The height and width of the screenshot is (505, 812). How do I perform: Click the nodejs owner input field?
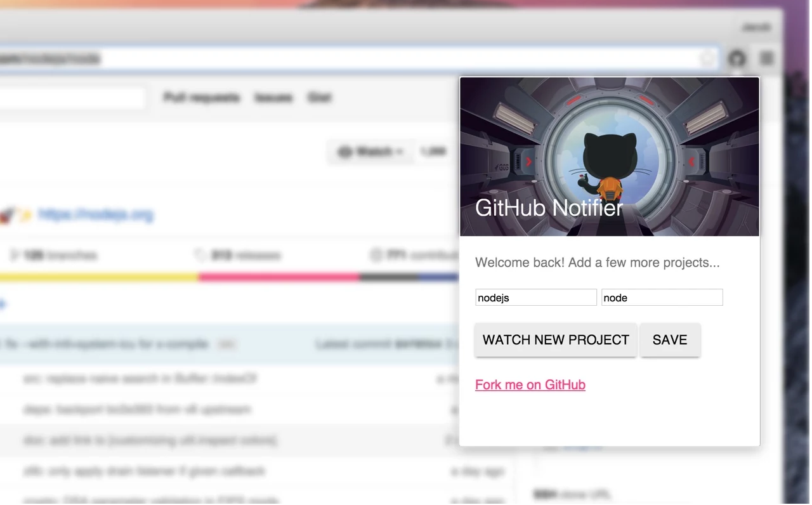click(x=535, y=298)
